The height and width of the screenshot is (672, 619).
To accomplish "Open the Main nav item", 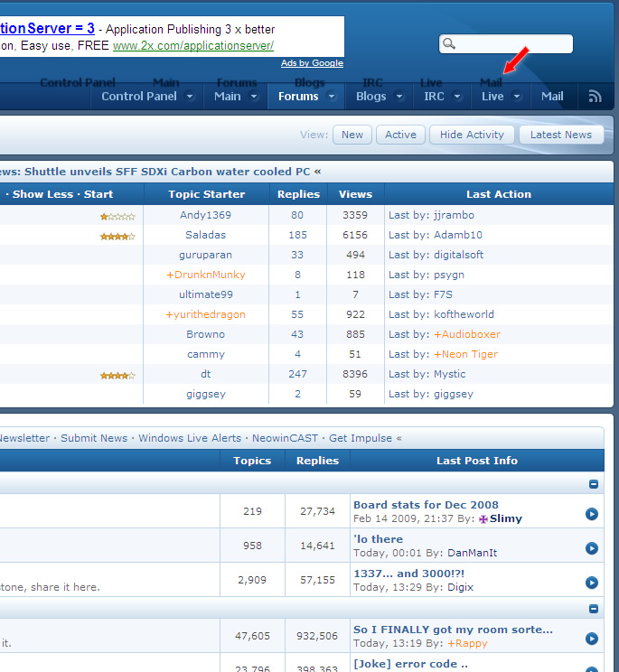I will click(x=228, y=97).
